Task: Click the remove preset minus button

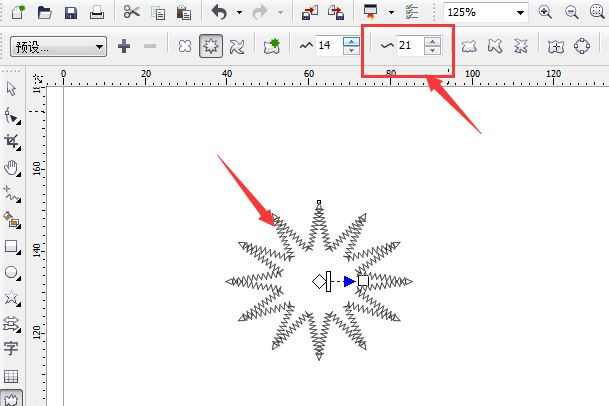Action: coord(150,46)
